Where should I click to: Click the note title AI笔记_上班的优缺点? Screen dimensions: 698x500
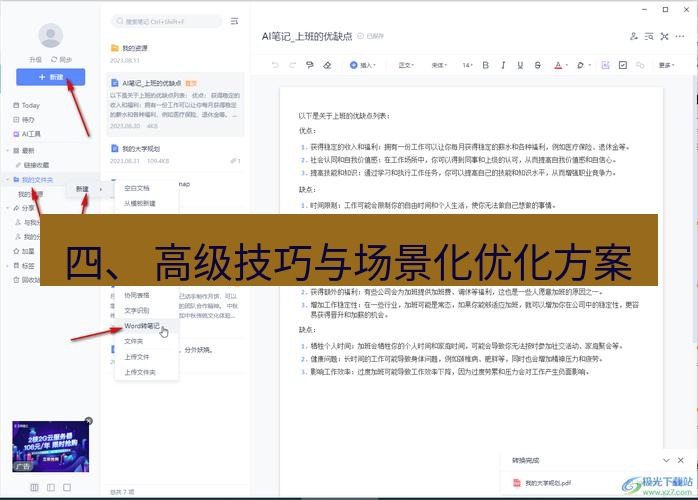(307, 36)
